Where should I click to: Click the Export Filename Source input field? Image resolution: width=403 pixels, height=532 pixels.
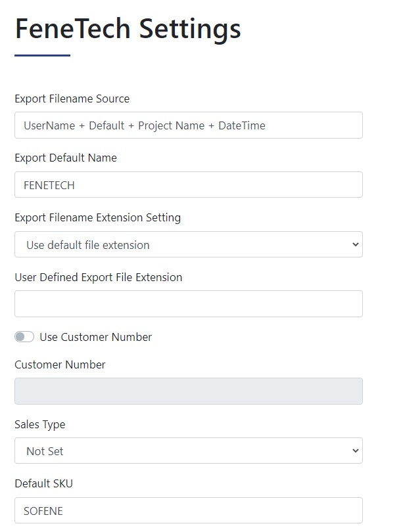[x=189, y=125]
